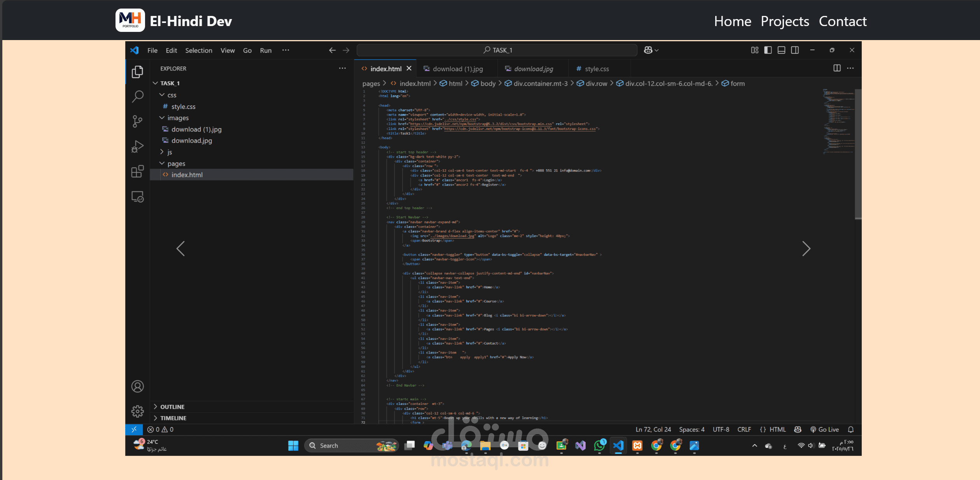
Task: Expand the js folder
Action: click(x=170, y=152)
